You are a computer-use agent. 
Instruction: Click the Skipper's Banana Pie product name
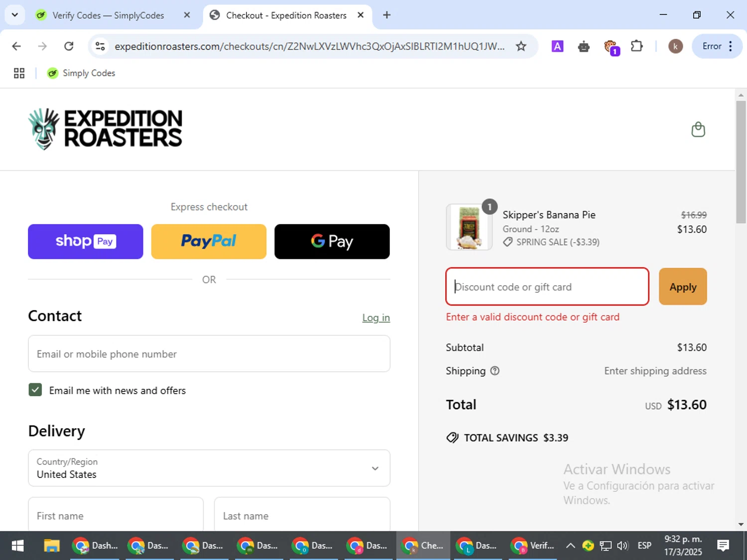(549, 215)
